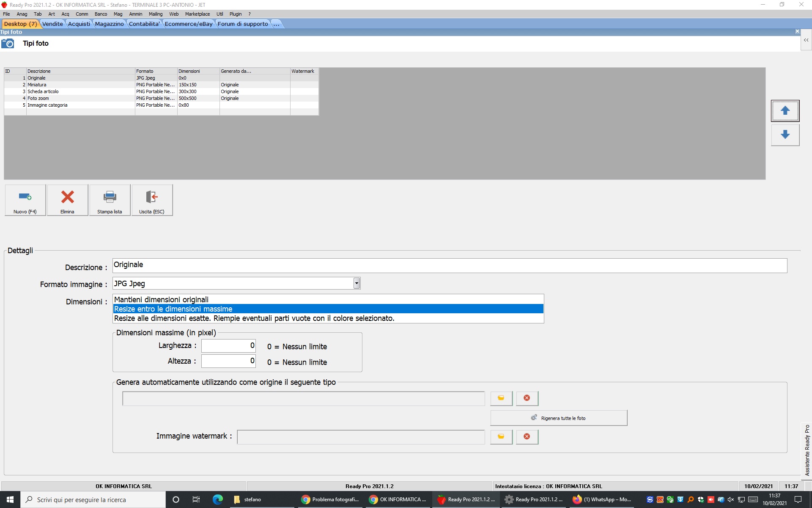Click the Larghezza input field
Image resolution: width=812 pixels, height=508 pixels.
point(228,346)
